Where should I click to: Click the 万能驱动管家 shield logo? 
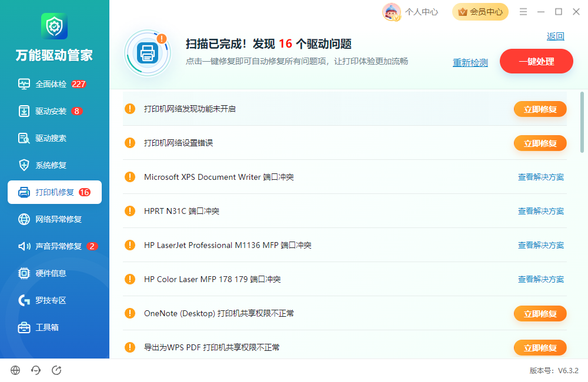pyautogui.click(x=54, y=26)
